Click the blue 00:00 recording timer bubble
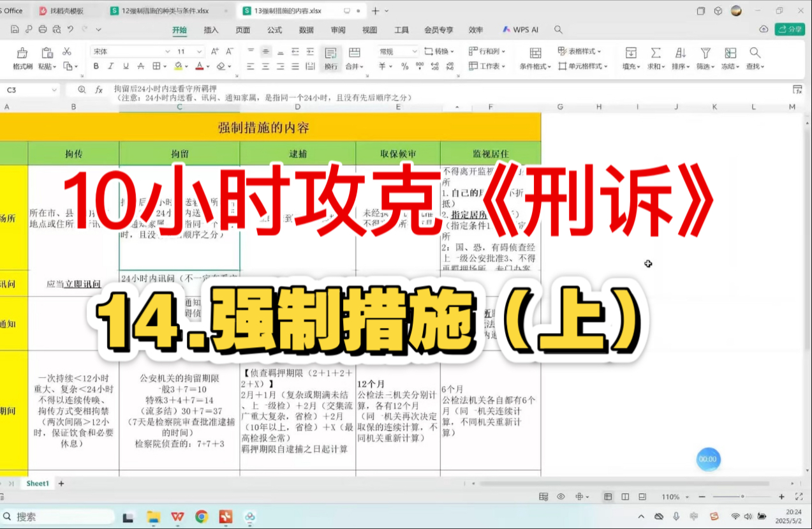This screenshot has height=529, width=812. 708,459
